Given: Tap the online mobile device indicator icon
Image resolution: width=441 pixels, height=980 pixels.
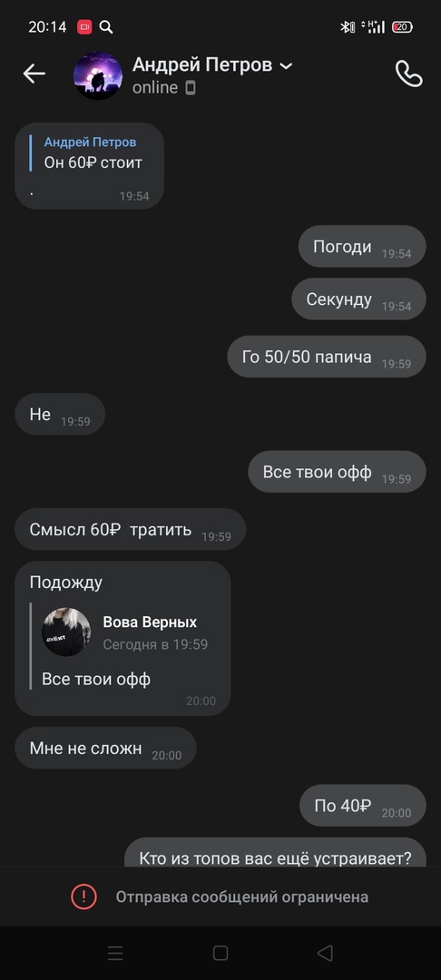Looking at the screenshot, I should point(191,88).
